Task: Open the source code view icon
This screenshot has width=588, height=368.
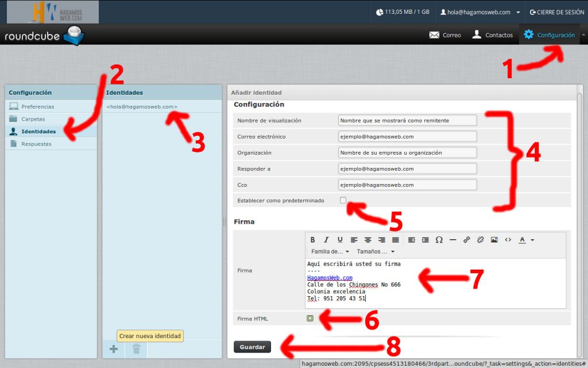Action: 508,240
